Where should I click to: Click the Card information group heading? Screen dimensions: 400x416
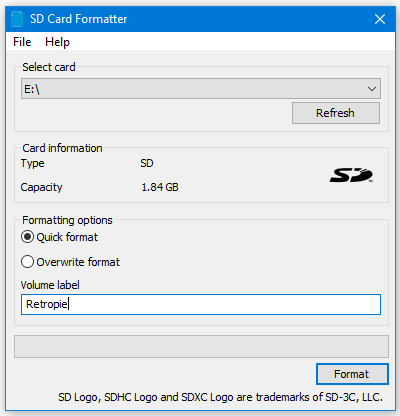(62, 148)
